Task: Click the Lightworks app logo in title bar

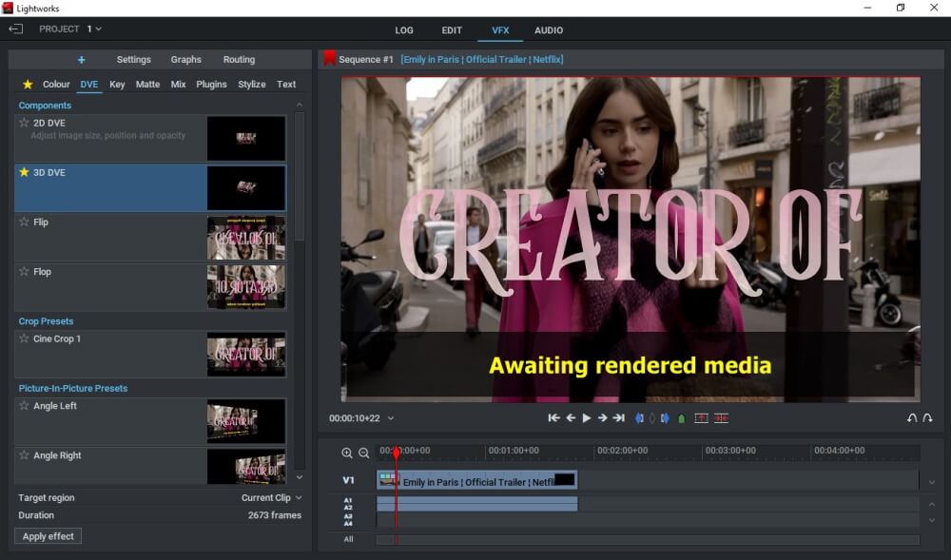Action: pyautogui.click(x=8, y=8)
